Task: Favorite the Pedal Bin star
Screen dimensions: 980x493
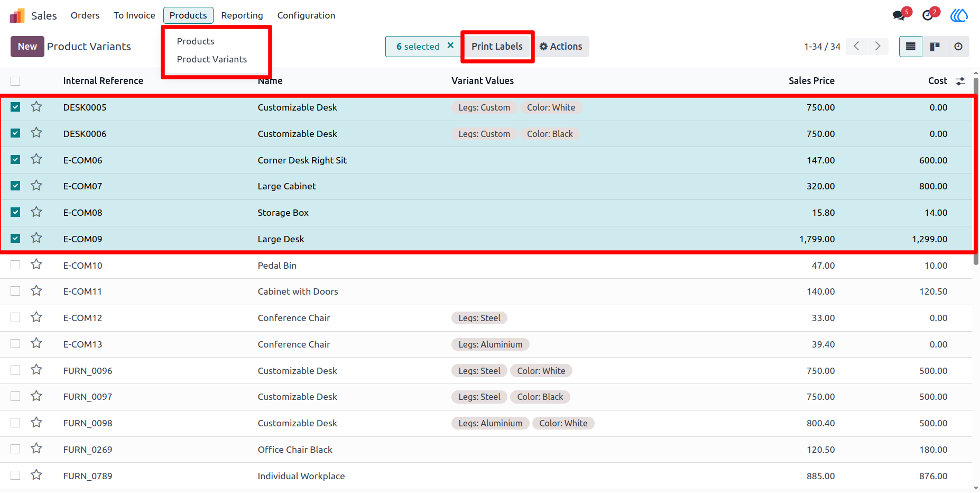Action: pyautogui.click(x=36, y=264)
